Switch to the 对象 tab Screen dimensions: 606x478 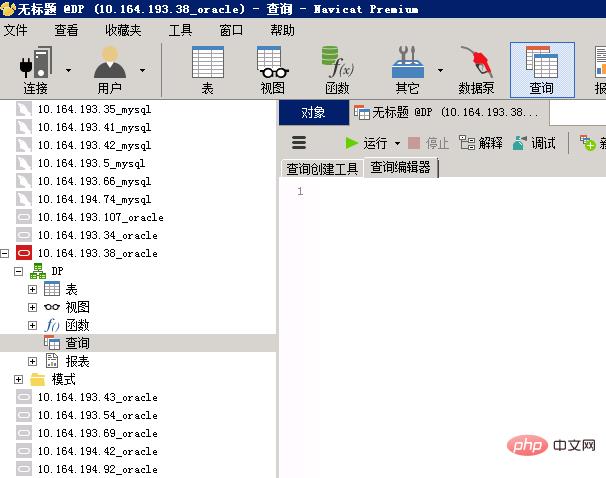click(313, 112)
